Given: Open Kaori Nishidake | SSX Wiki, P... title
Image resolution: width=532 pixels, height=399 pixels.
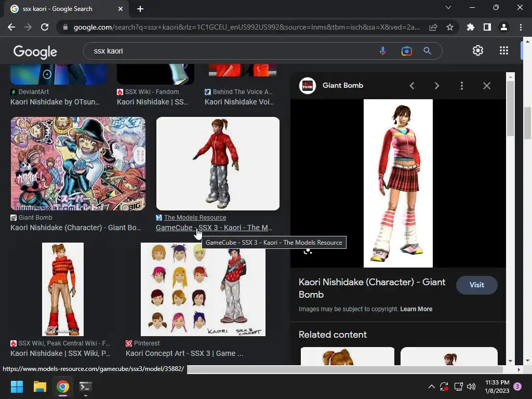Looking at the screenshot, I should click(60, 353).
